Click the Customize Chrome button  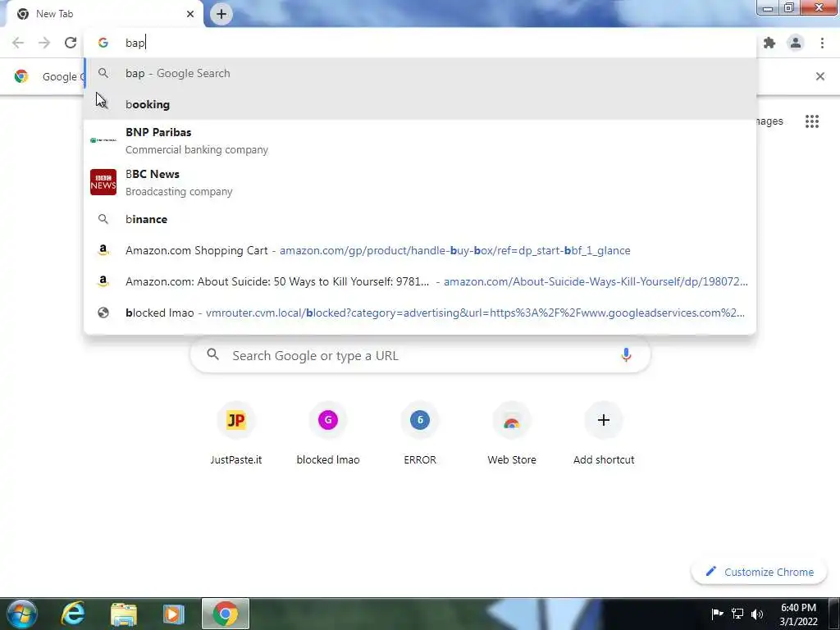[760, 572]
